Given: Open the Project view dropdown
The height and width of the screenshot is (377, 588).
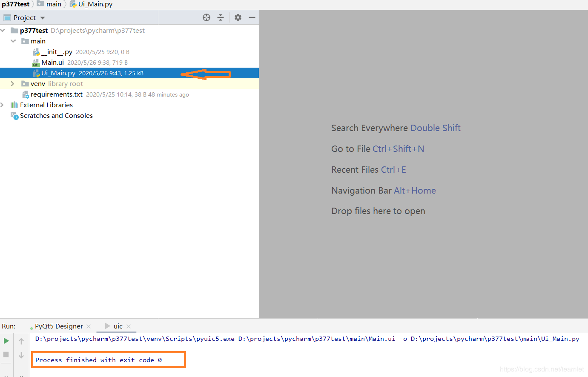Looking at the screenshot, I should point(42,18).
